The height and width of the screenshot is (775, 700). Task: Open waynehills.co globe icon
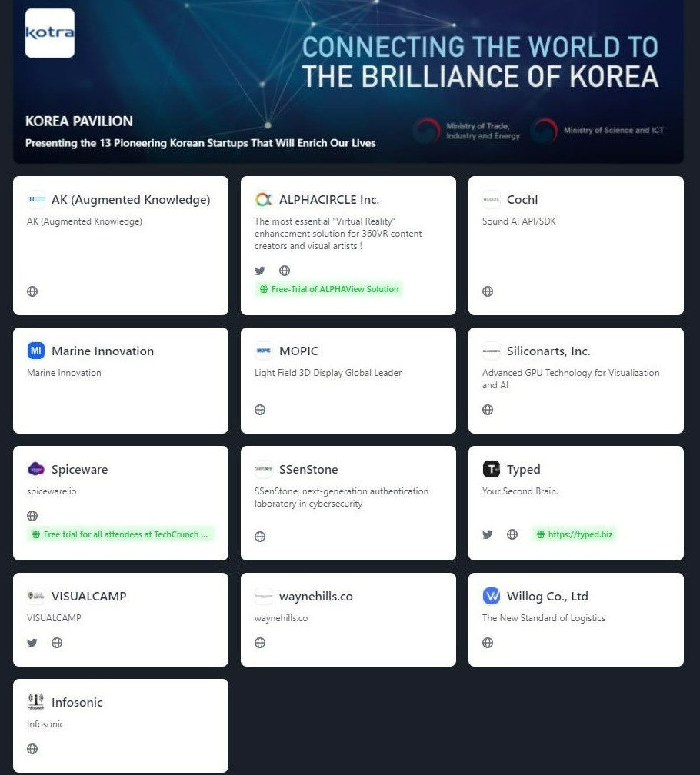(260, 643)
